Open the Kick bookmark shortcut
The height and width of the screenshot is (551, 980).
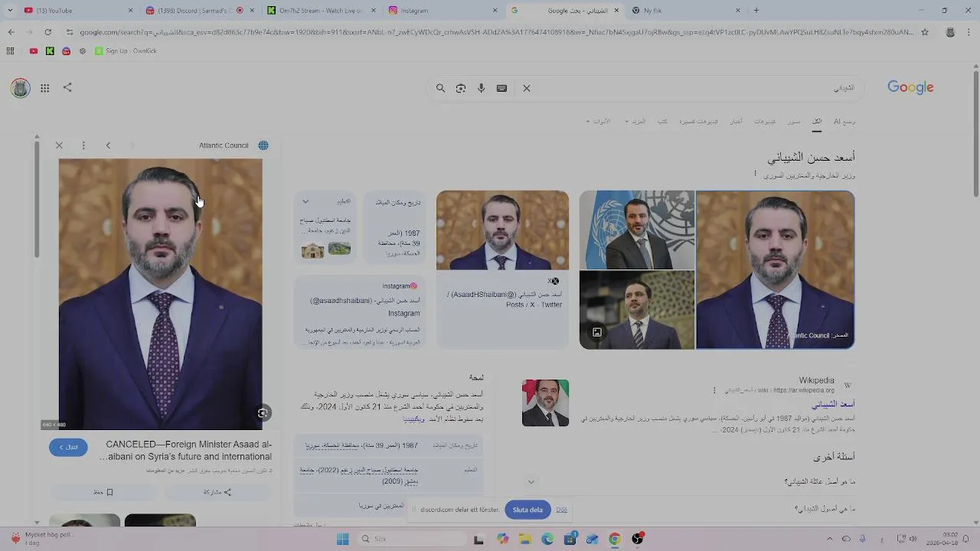(50, 51)
